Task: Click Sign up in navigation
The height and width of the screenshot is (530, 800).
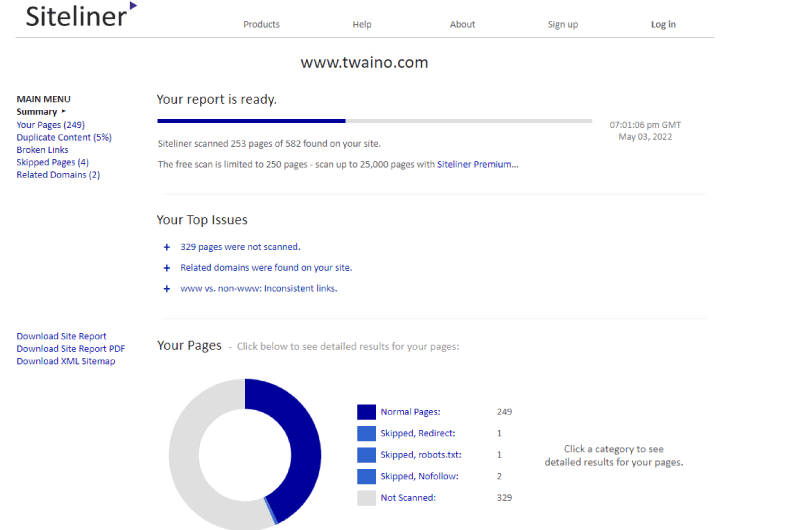Action: coord(563,24)
